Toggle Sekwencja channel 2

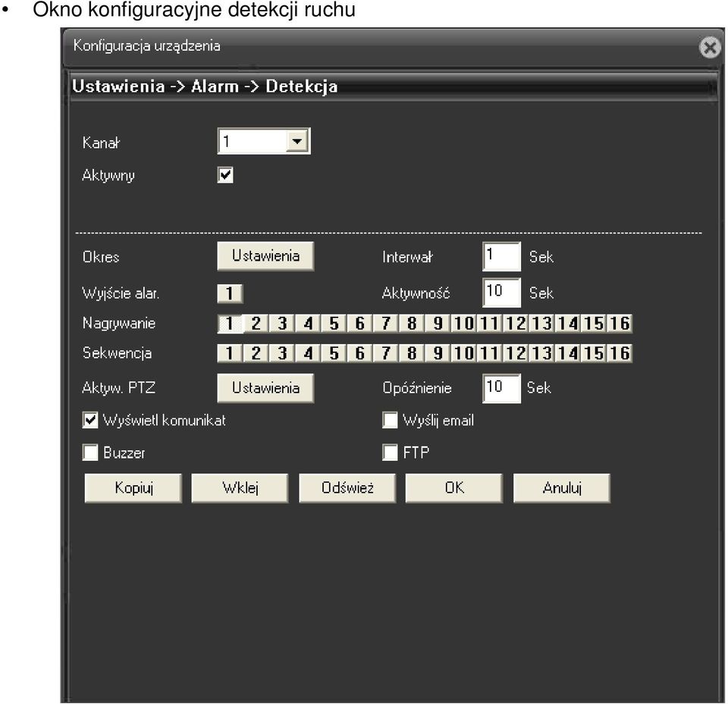pos(256,353)
